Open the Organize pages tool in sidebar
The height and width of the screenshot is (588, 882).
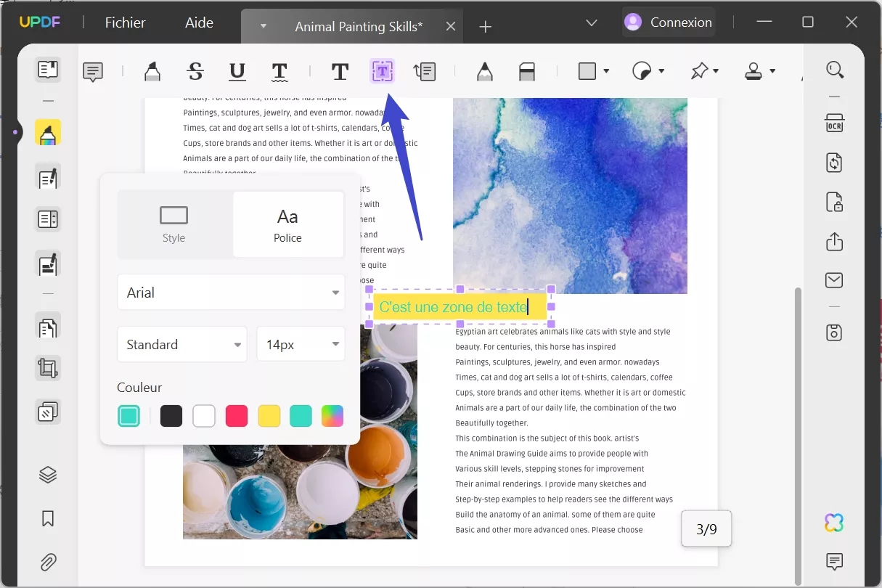48,327
